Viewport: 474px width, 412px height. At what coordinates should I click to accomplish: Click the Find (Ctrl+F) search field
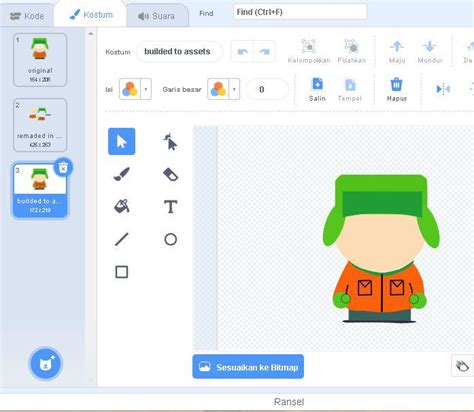(300, 12)
